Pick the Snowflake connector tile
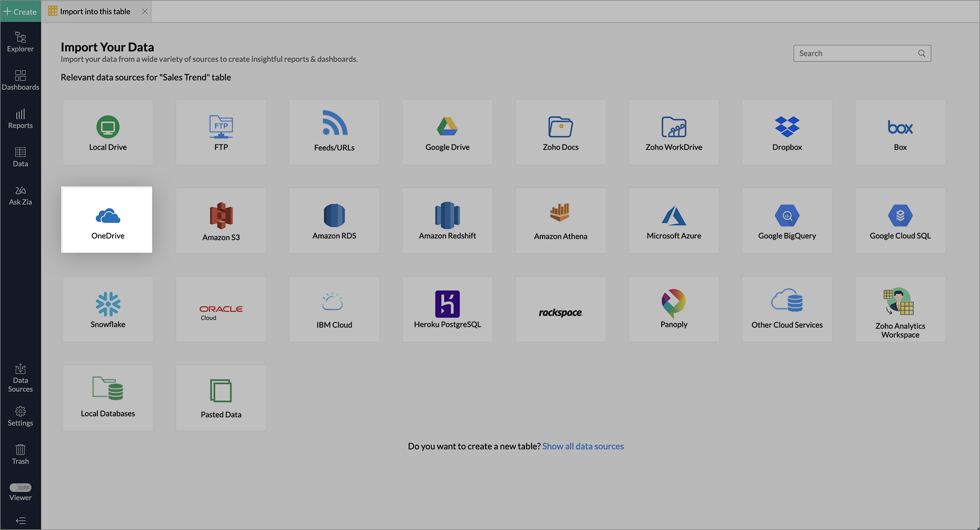Screen dimensions: 980x530 coord(108,310)
